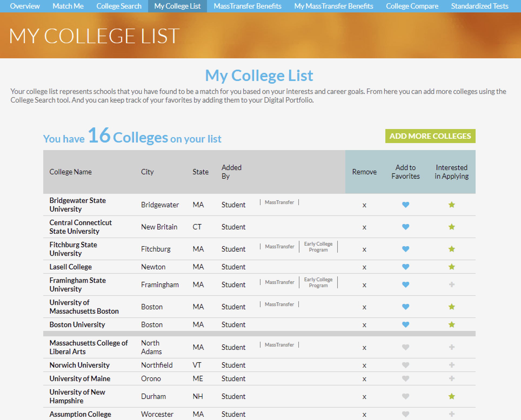
Task: Open the Match Me tab
Action: pos(68,6)
